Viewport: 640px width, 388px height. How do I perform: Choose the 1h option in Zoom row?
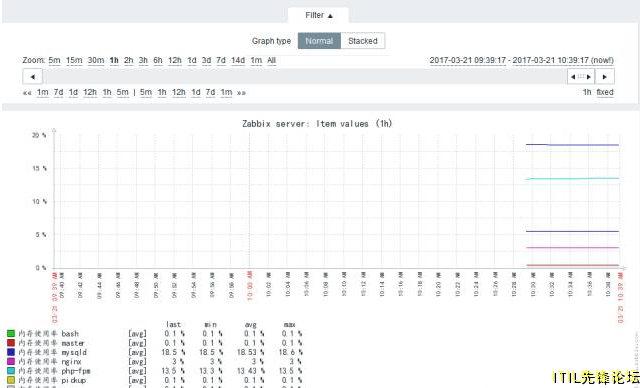tap(114, 60)
